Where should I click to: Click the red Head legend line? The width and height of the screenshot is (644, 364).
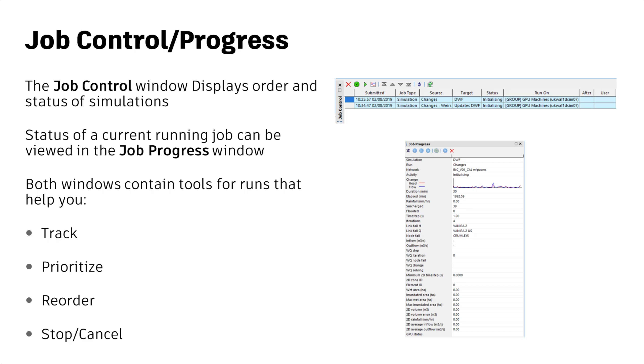pyautogui.click(x=422, y=183)
